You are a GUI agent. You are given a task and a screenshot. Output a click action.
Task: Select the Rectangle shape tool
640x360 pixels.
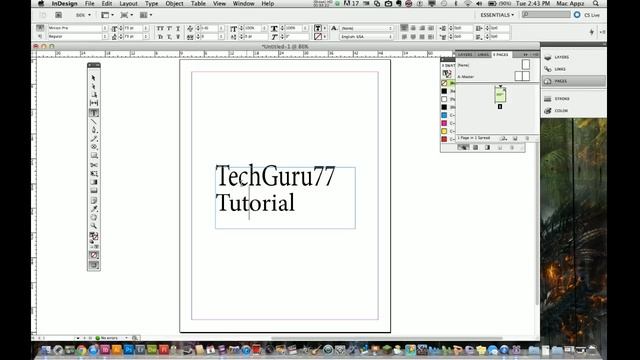93,156
